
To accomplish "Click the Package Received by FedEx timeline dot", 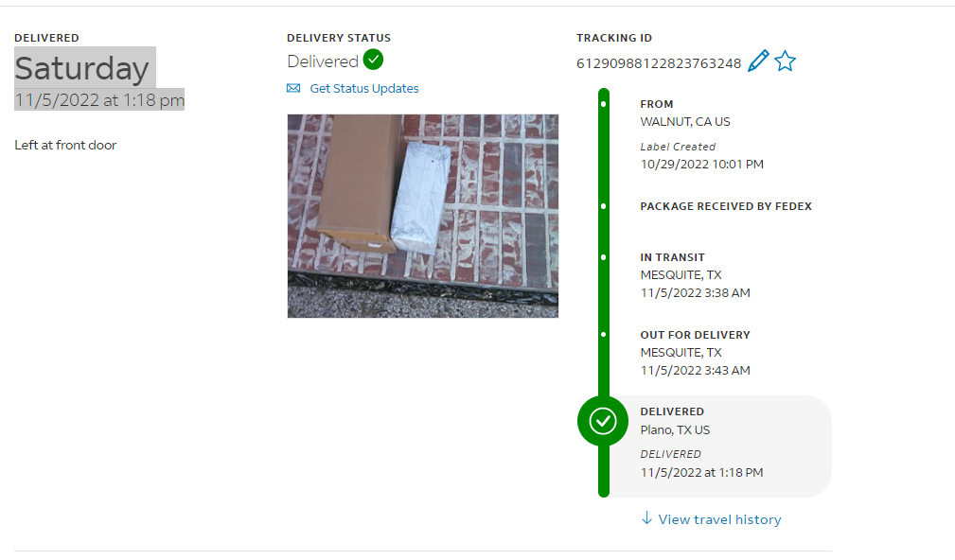I will tap(604, 206).
